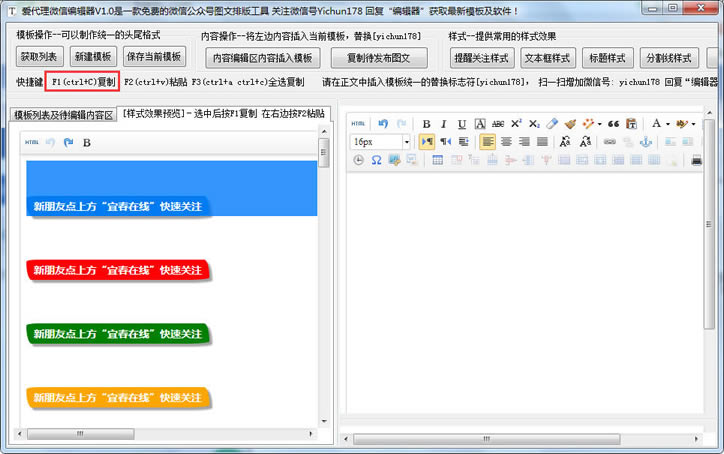Click the 获取列表 button
This screenshot has height=454, width=724.
[x=39, y=57]
